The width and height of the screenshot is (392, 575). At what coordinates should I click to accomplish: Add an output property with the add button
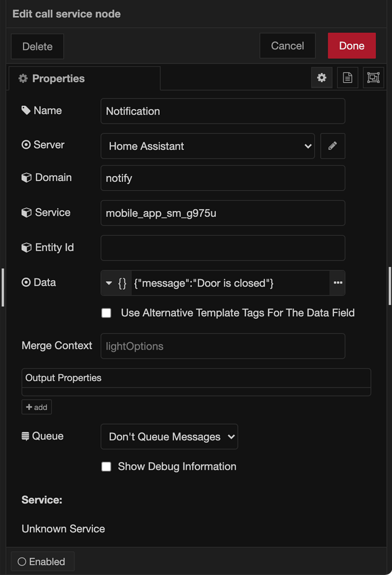click(36, 407)
